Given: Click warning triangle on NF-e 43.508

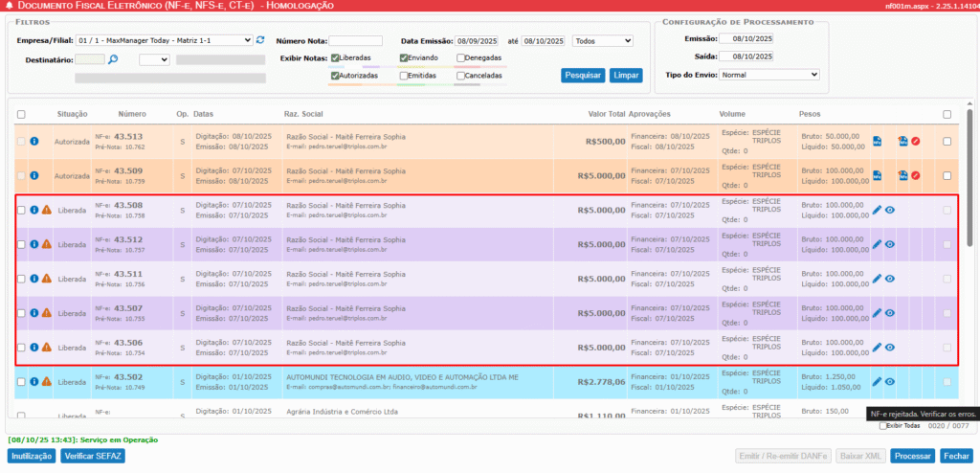Looking at the screenshot, I should tap(46, 211).
